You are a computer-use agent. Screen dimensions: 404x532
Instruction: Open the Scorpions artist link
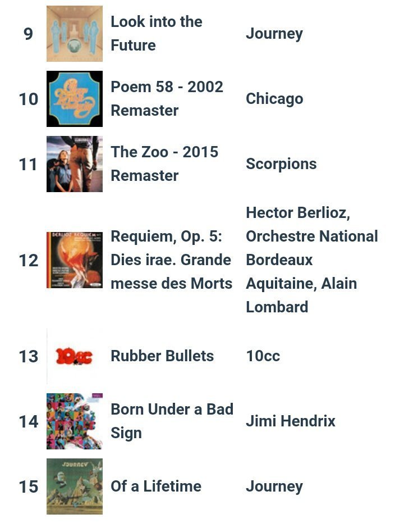[x=281, y=164]
